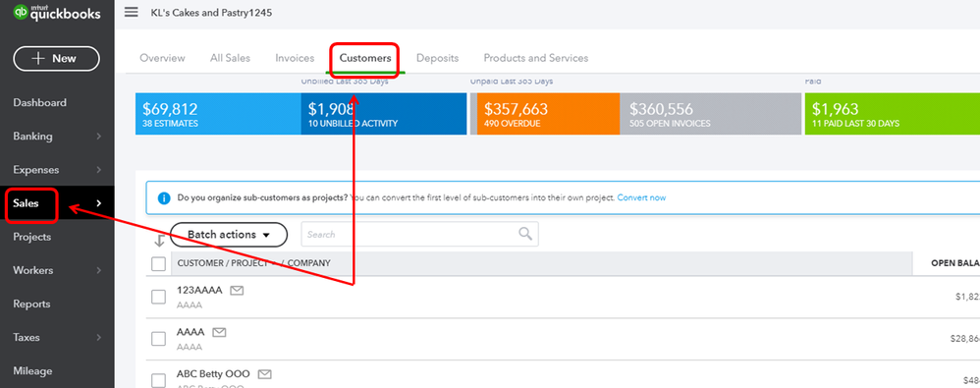Open the Invoices tab
The image size is (980, 388).
295,58
